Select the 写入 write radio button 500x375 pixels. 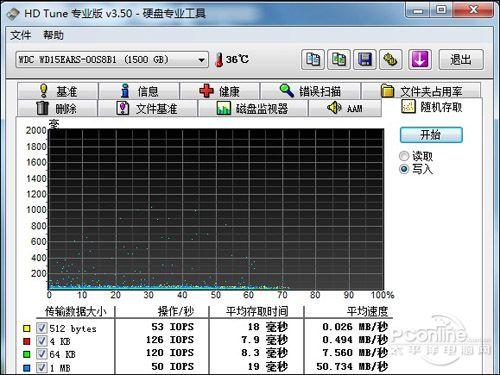[x=404, y=169]
